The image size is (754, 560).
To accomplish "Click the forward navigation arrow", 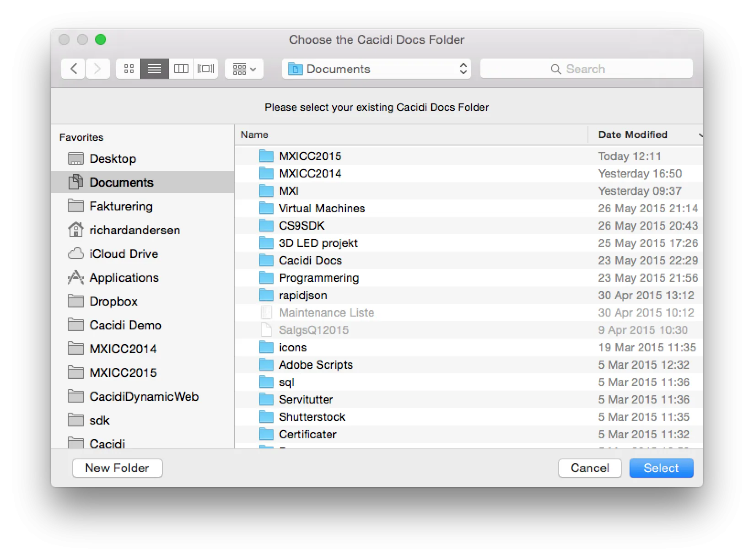I will click(x=97, y=69).
